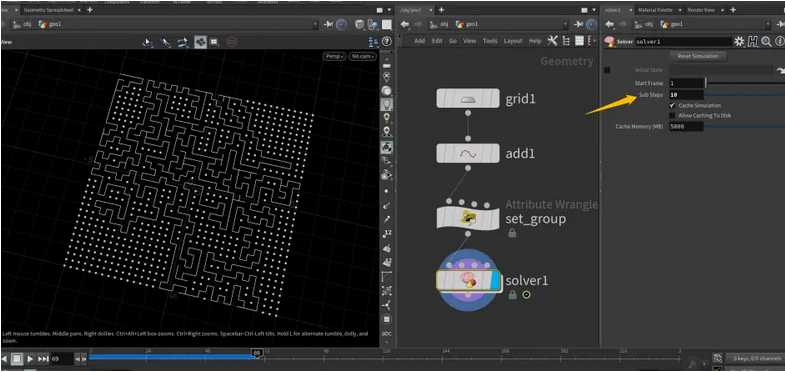Open the node info icon in parameter pane
The image size is (785, 372).
click(779, 42)
